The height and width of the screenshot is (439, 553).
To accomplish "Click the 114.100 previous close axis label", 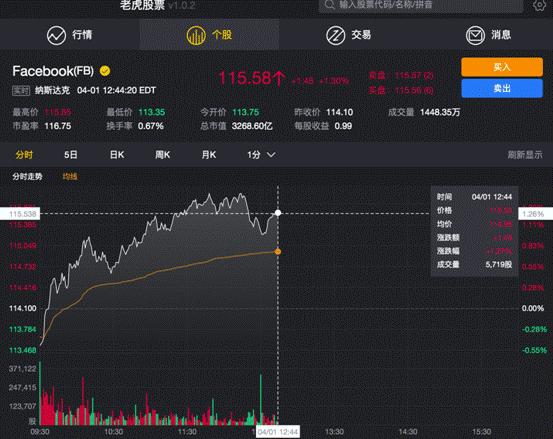I will [23, 308].
